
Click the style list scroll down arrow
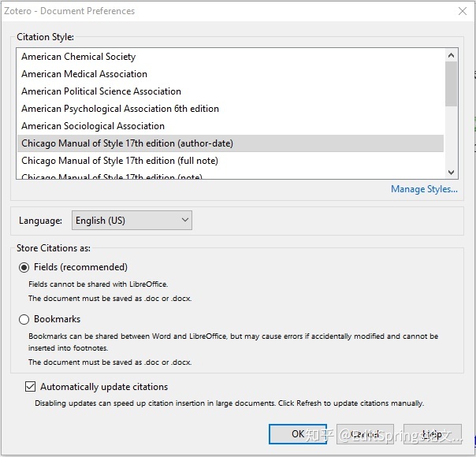click(451, 173)
